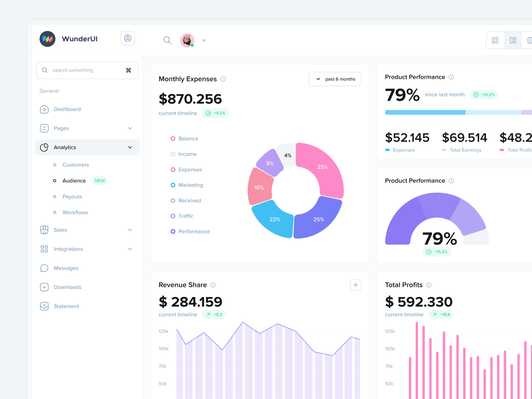
Task: Open the Sales menu item
Action: (87, 230)
